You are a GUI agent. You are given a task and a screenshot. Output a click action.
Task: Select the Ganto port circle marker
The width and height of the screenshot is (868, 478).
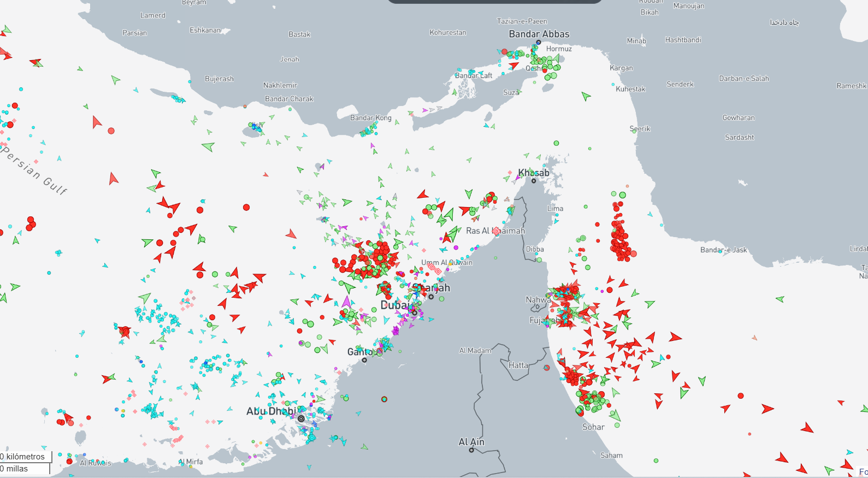point(364,360)
